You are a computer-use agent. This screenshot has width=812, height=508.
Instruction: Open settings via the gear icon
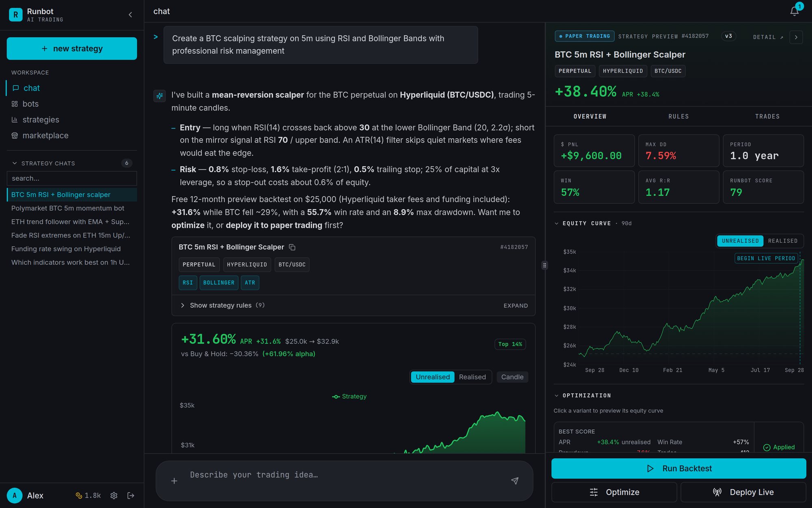tap(114, 495)
